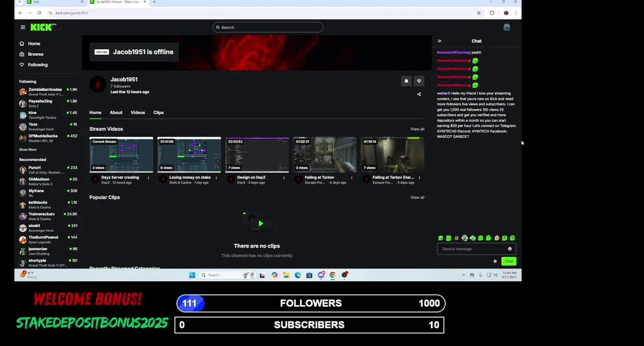The height and width of the screenshot is (346, 644).
Task: Click the notification bell for Jacob1951
Action: (406, 81)
